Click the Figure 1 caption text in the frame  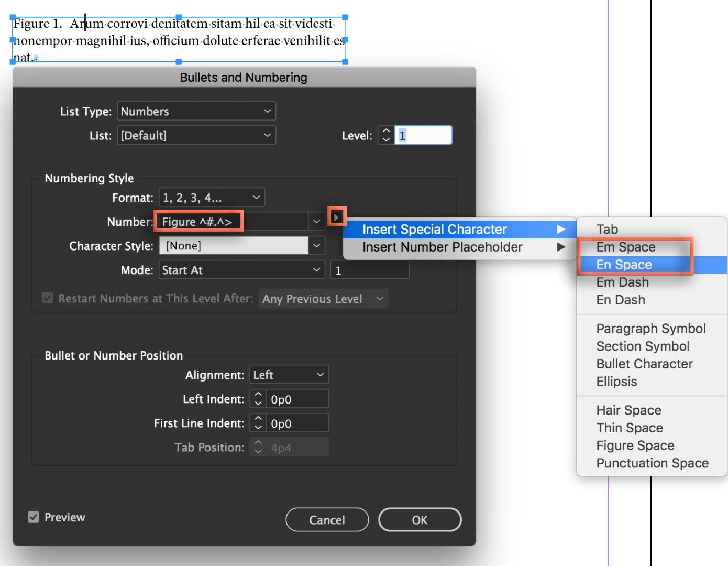(x=179, y=40)
